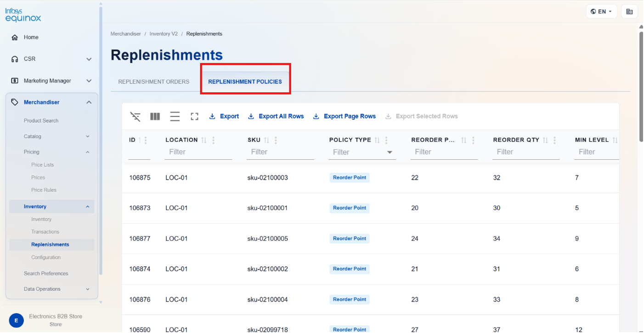Click the Location filter field
The height and width of the screenshot is (333, 644).
click(198, 152)
